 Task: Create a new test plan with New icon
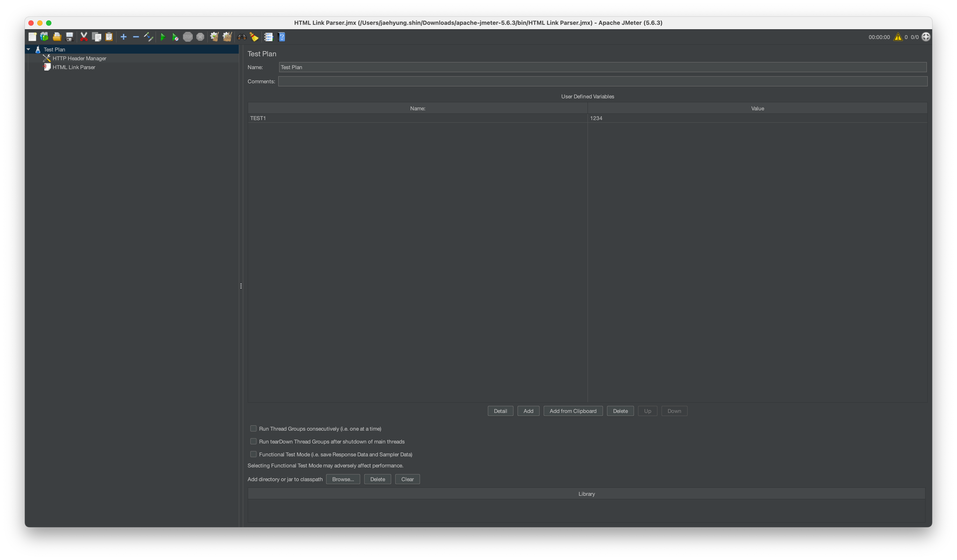(x=32, y=37)
